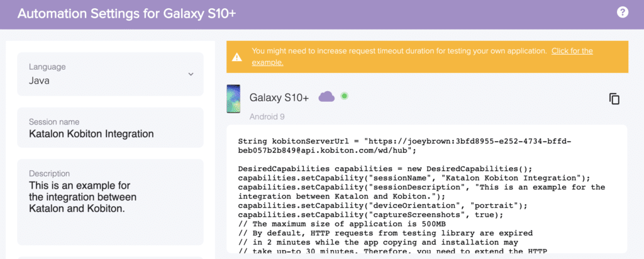Image resolution: width=644 pixels, height=259 pixels.
Task: Select the Android 9 version label
Action: pyautogui.click(x=269, y=116)
